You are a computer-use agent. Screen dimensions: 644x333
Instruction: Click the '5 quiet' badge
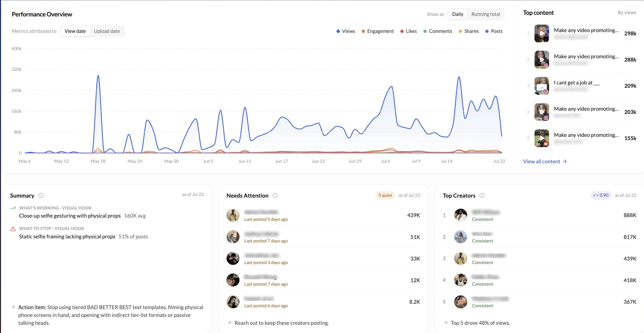[x=385, y=195]
